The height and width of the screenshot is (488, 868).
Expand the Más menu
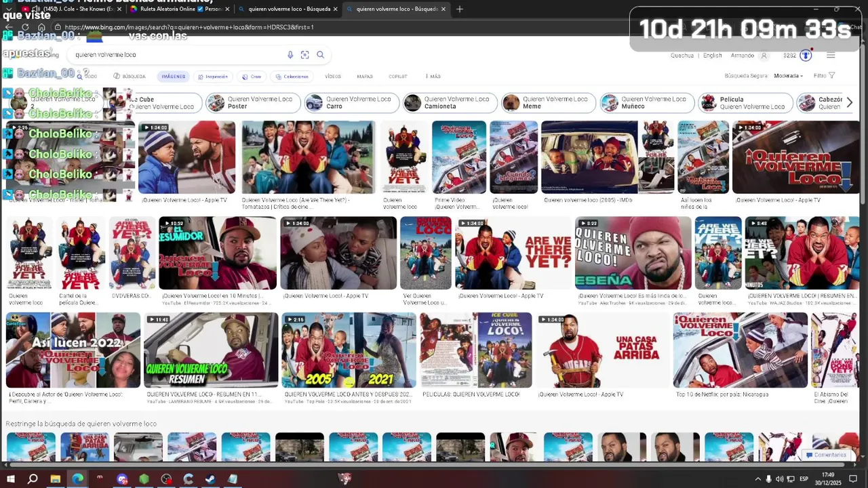(x=433, y=77)
